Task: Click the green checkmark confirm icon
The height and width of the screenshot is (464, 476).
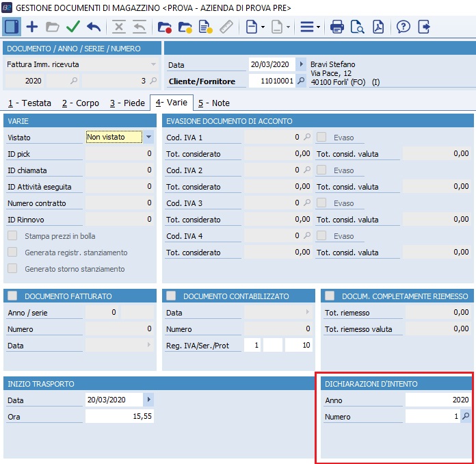Action: (73, 27)
